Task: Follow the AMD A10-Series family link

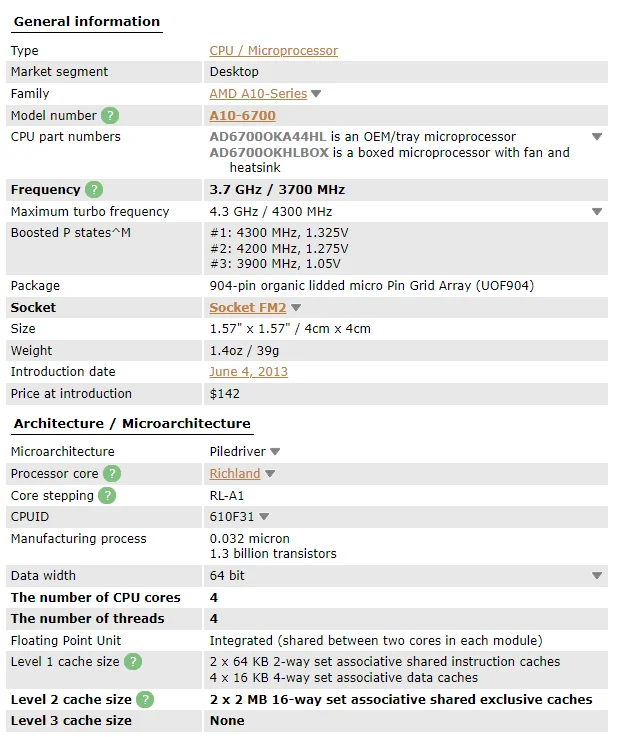Action: click(x=257, y=93)
